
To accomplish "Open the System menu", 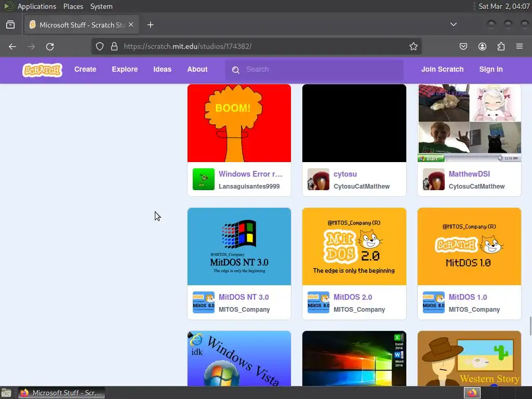I will pyautogui.click(x=101, y=6).
